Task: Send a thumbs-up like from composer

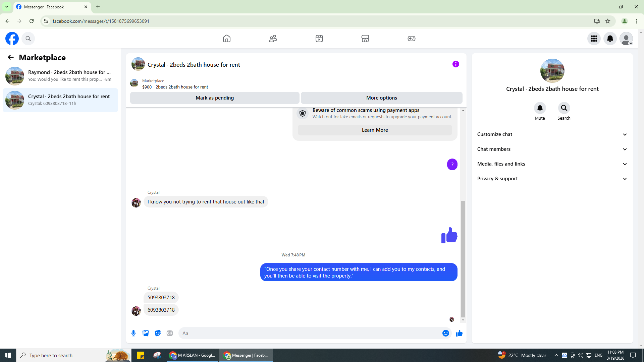Action: click(459, 333)
